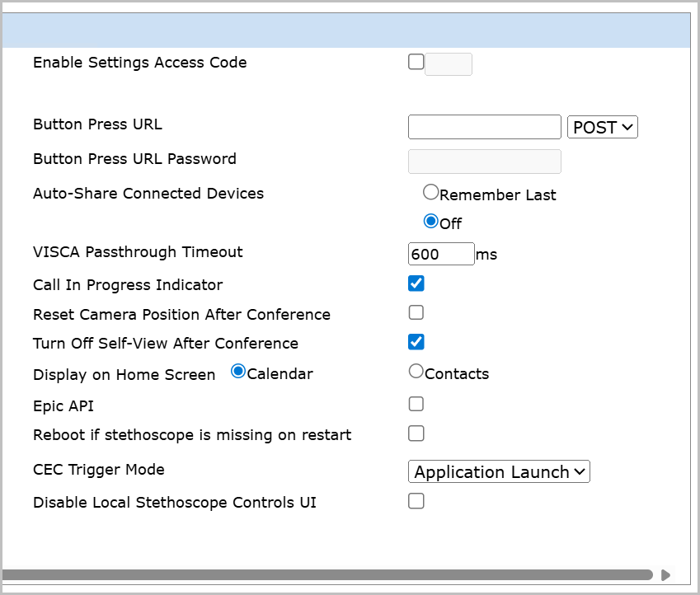Click the scroll right arrow
Viewport: 700px width, 595px height.
665,574
